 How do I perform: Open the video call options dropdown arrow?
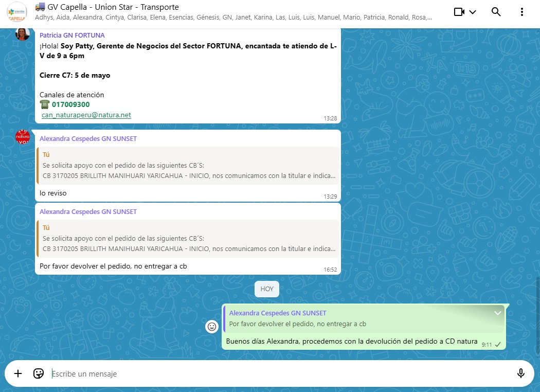473,12
